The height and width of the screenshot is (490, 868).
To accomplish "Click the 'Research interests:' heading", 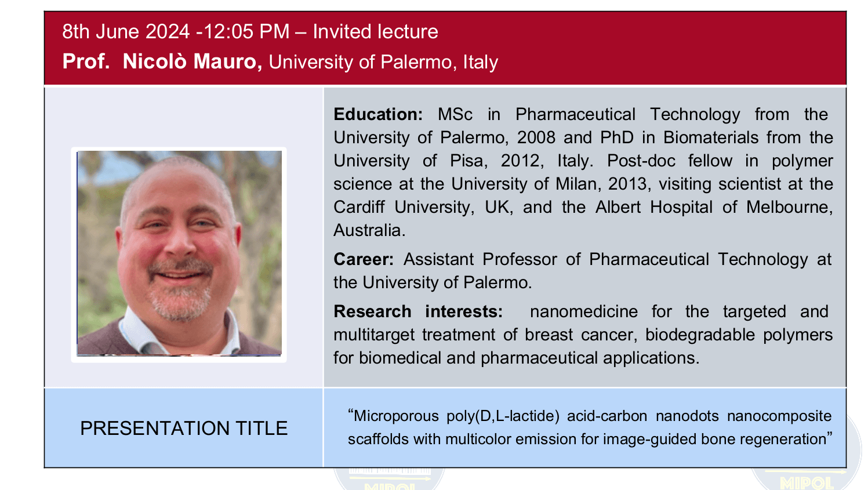I will tap(418, 311).
